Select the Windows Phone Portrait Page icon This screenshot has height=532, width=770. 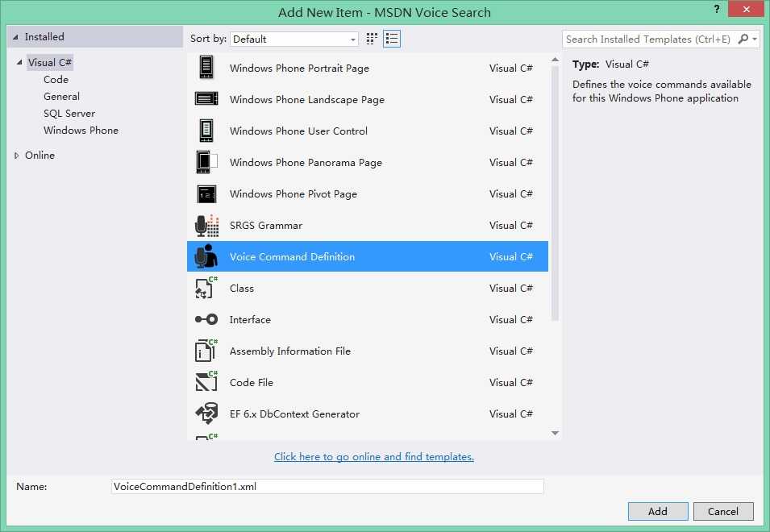coord(206,68)
